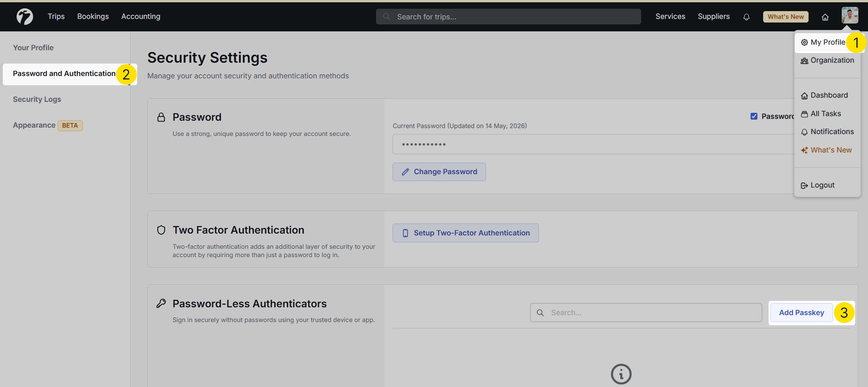Click the Current Password field
This screenshot has width=868, height=387.
pos(593,144)
